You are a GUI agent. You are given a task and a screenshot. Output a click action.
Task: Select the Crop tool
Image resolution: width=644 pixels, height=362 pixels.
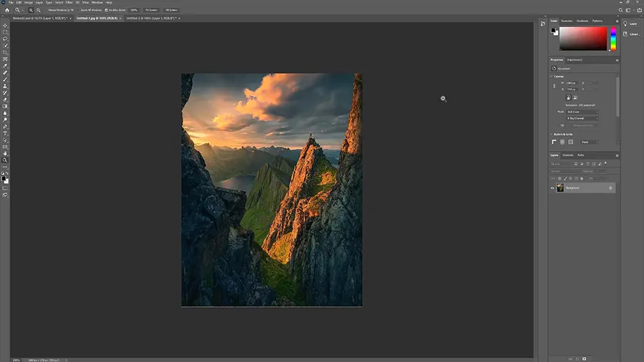click(5, 53)
